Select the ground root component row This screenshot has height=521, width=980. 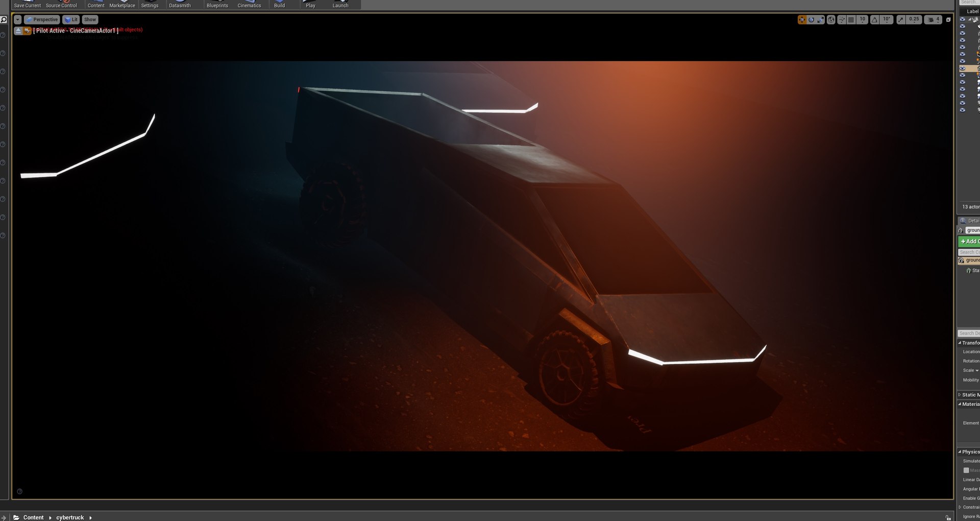coord(969,260)
